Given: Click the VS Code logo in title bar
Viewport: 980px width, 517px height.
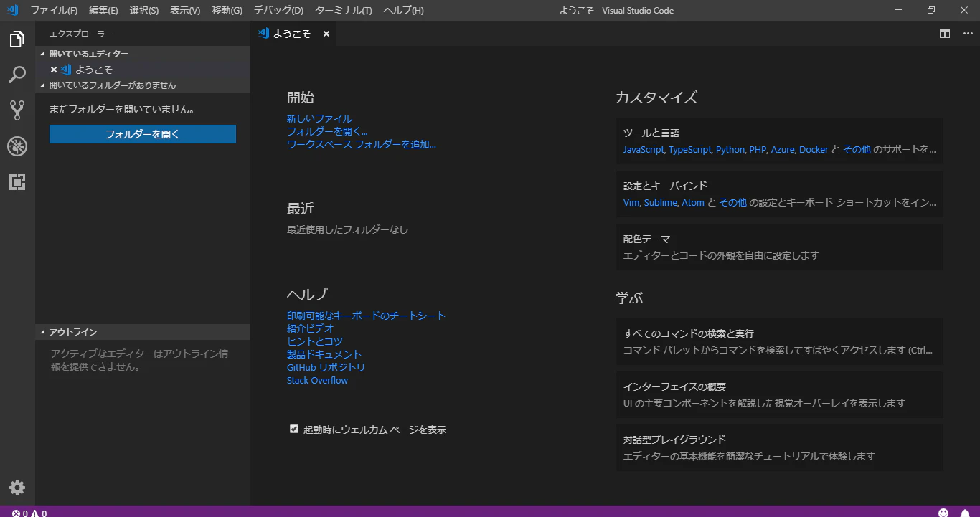Looking at the screenshot, I should [12, 10].
